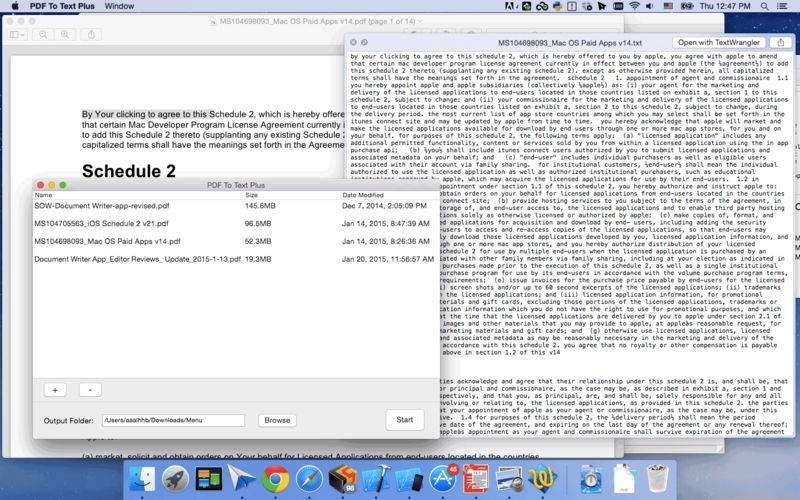The image size is (800, 500).
Task: Open Spotlight search
Action: [764, 6]
